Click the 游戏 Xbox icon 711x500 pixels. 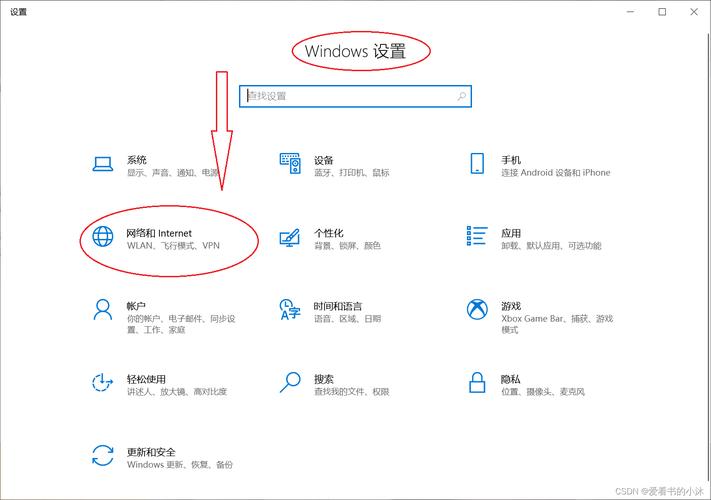pyautogui.click(x=477, y=310)
